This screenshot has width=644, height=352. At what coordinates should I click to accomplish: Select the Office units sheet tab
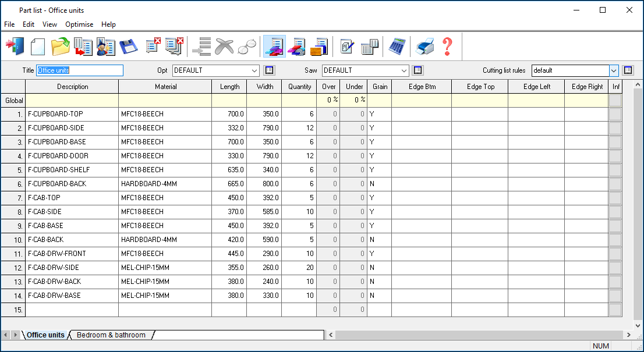tap(45, 335)
